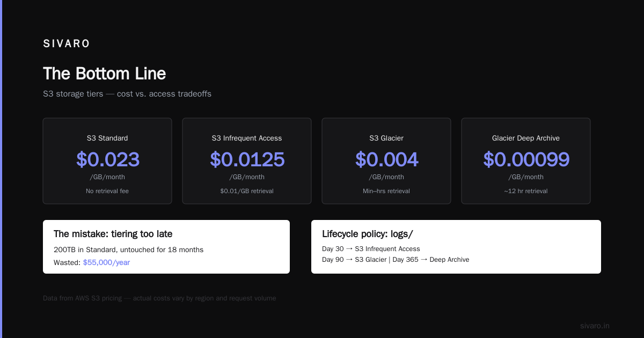This screenshot has height=338, width=644.
Task: Select the S3 Infrequent Access card
Action: pos(247,161)
